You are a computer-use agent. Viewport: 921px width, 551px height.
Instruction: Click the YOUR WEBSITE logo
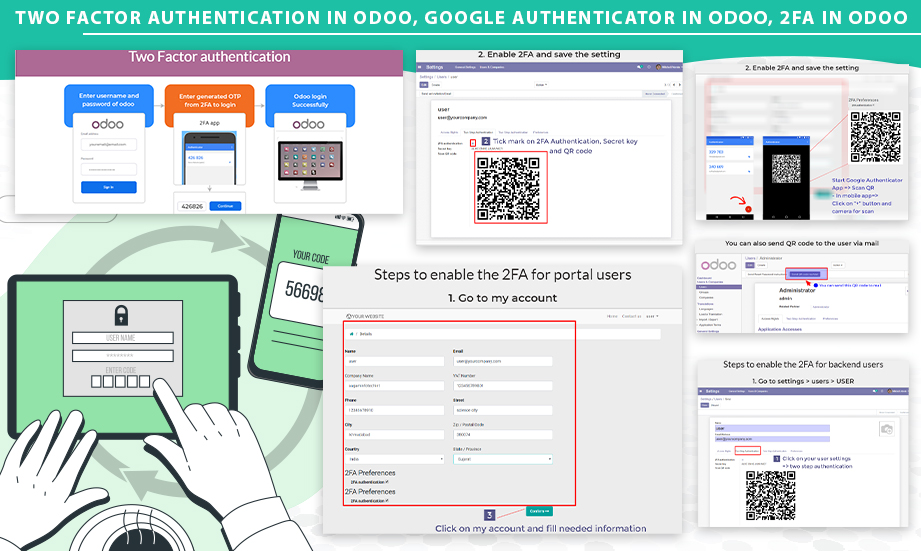(x=365, y=316)
